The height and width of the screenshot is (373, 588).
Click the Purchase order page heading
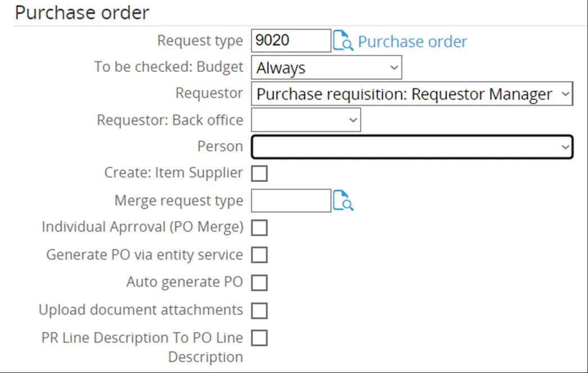(83, 12)
